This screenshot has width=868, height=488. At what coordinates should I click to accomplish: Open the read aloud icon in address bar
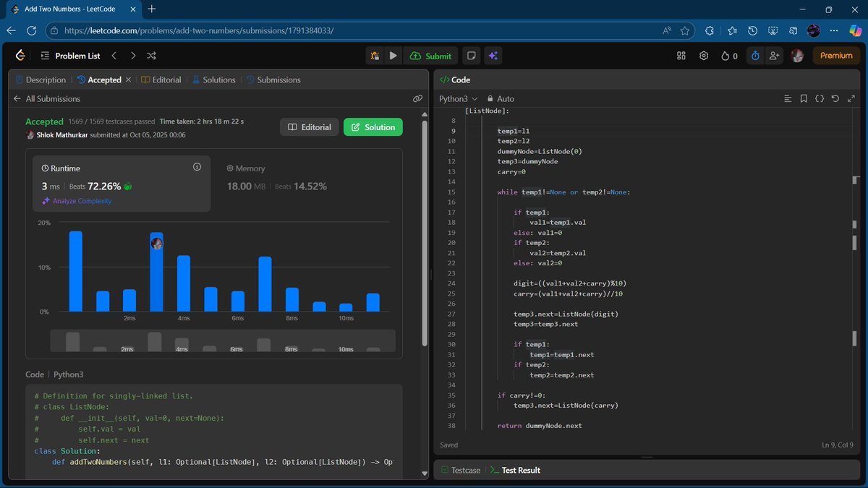coord(666,30)
